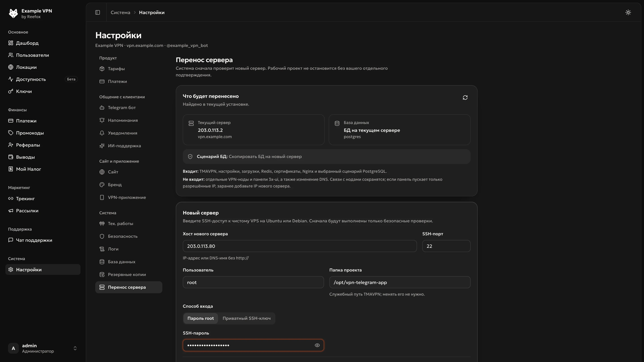
Task: Click the Безопасность shield icon
Action: pyautogui.click(x=102, y=236)
